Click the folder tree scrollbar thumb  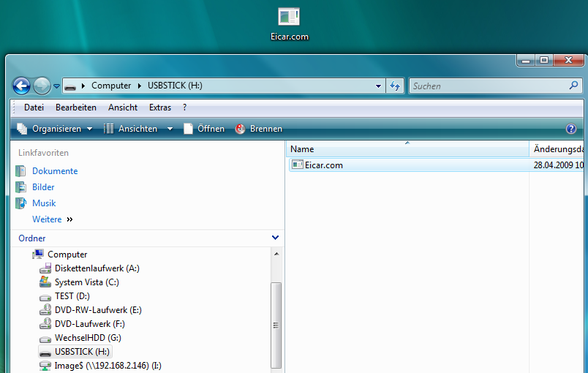(276, 325)
